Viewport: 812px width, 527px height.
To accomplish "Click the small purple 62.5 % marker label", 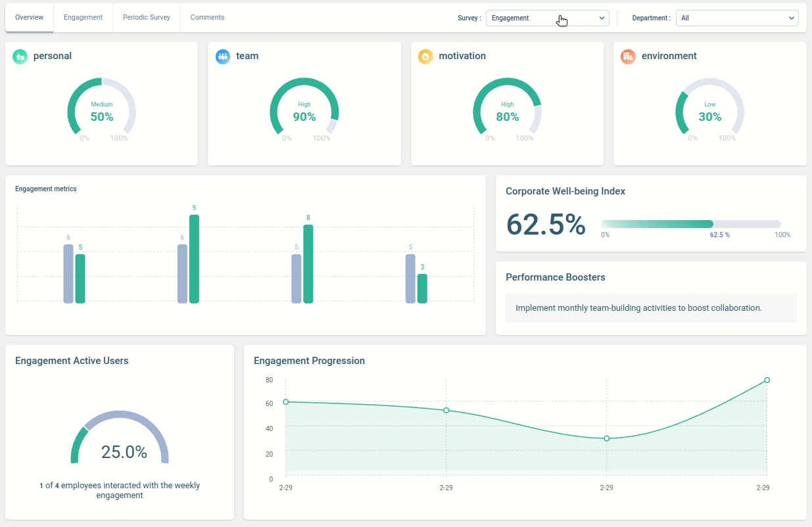I will coord(720,235).
